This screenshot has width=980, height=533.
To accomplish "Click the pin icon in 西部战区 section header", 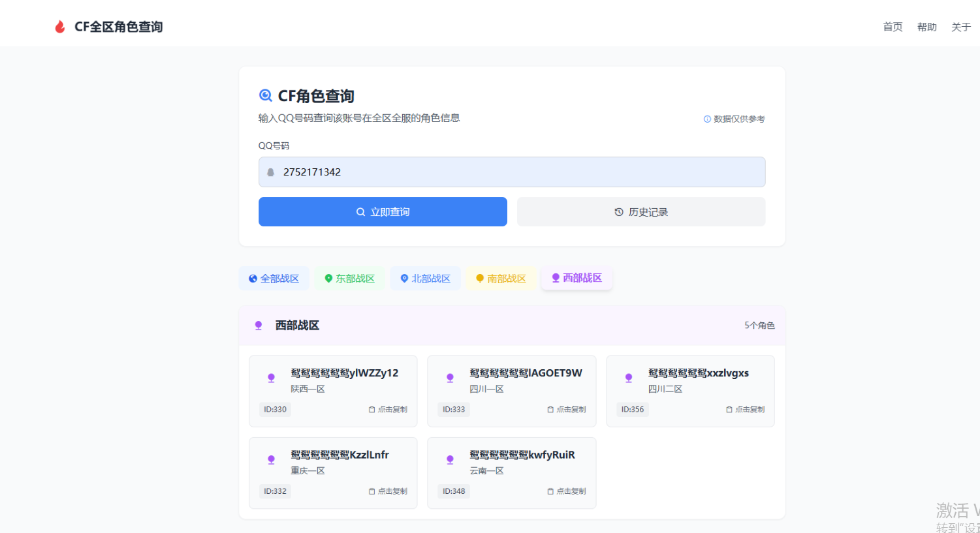I will [x=259, y=326].
